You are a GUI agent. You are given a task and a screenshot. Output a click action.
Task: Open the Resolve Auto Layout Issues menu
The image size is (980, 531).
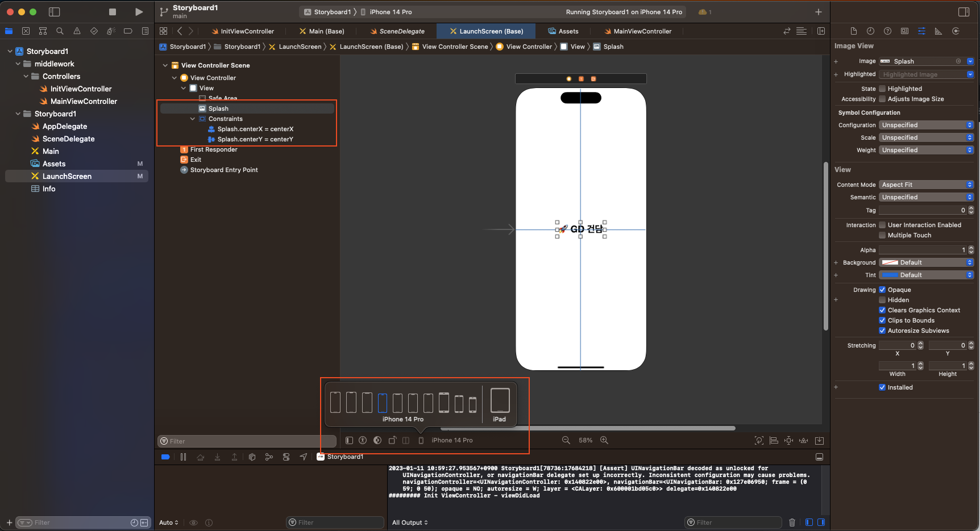coord(803,440)
